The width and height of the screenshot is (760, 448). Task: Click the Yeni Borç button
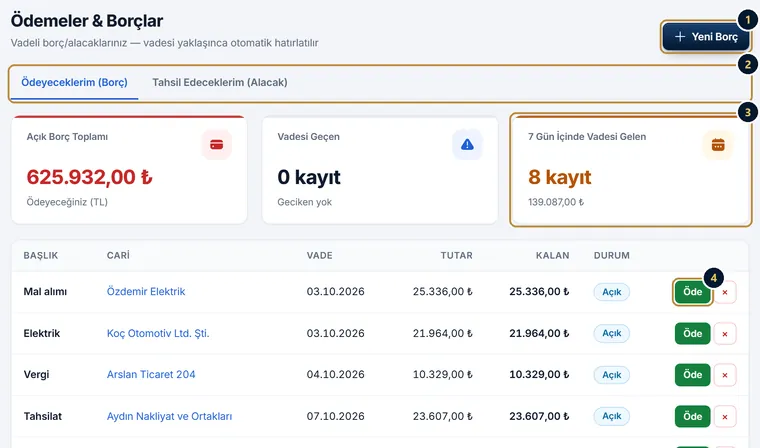[x=706, y=37]
